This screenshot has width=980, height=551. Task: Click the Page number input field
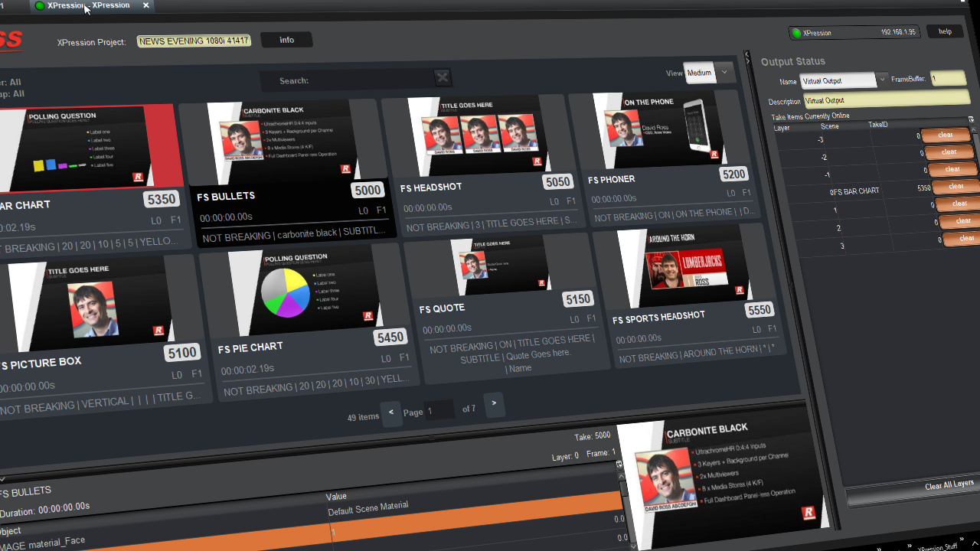(439, 411)
